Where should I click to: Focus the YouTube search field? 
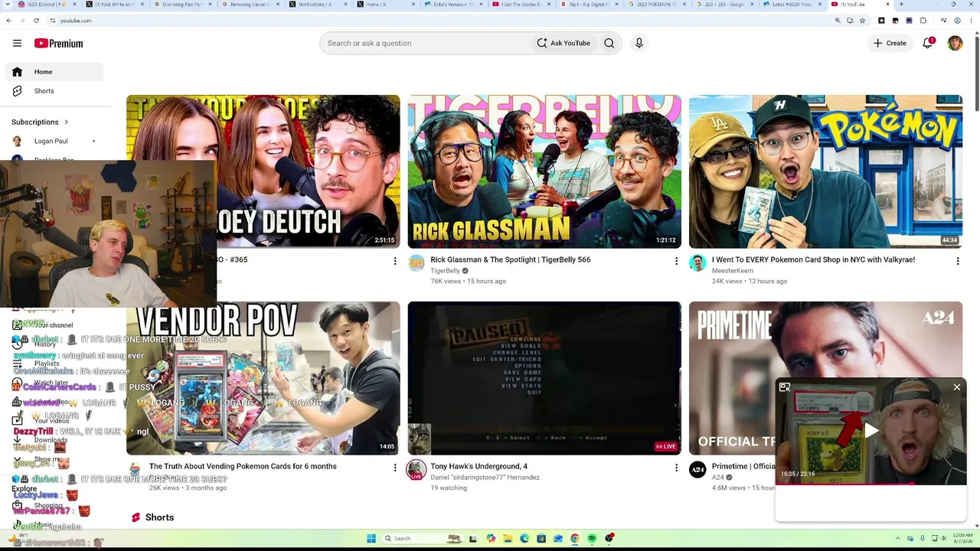tap(425, 44)
